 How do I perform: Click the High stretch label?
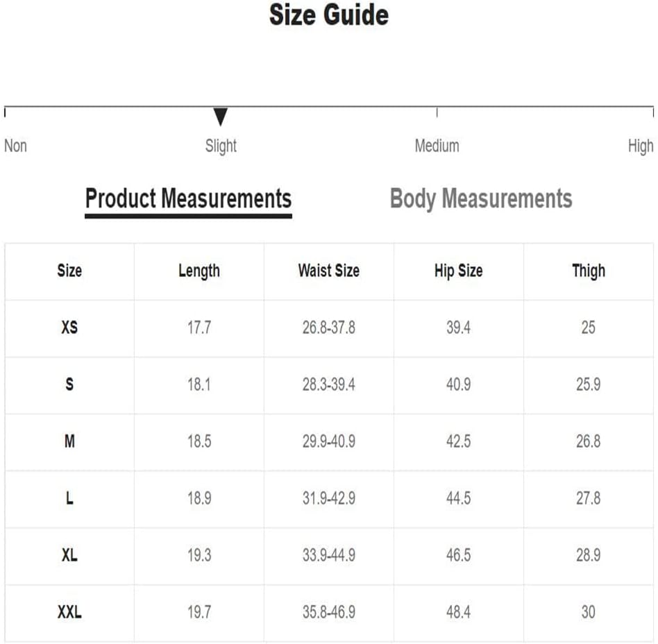(641, 146)
